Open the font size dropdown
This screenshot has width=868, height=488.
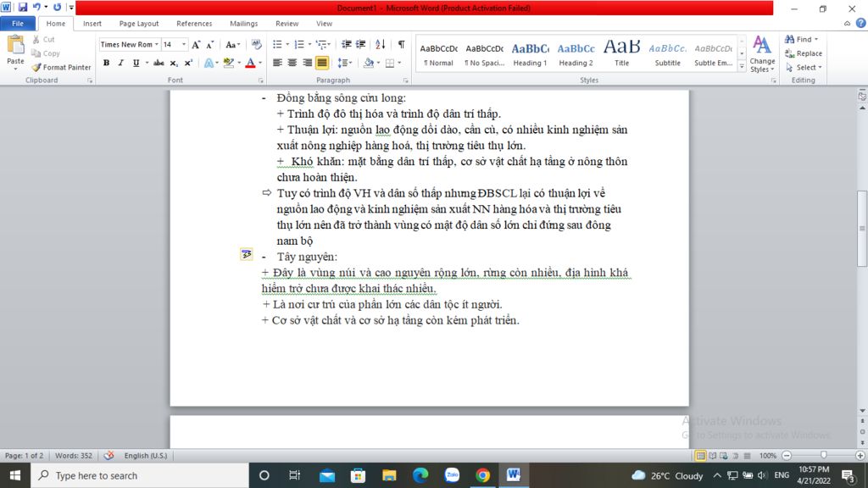184,44
